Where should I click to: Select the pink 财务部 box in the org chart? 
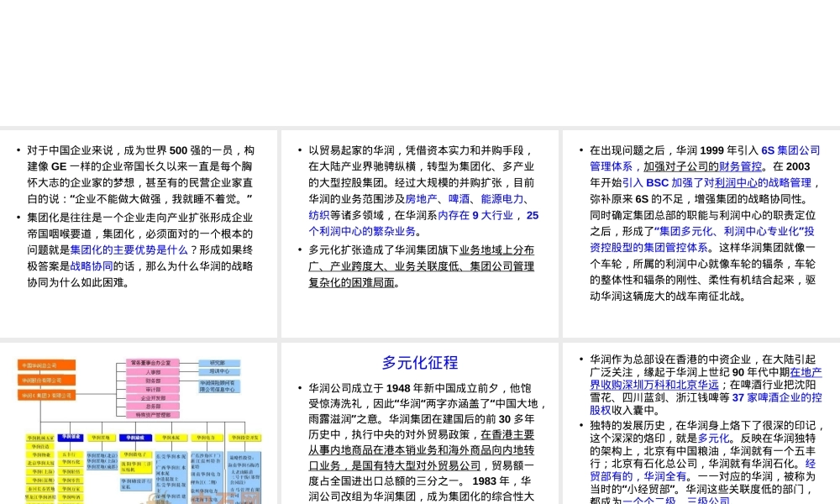coord(153,381)
